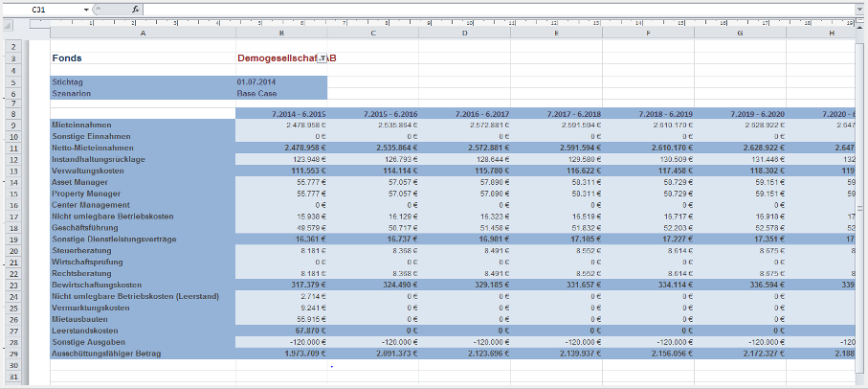
Task: Click the Select All corner of the sheet
Action: 8,25
